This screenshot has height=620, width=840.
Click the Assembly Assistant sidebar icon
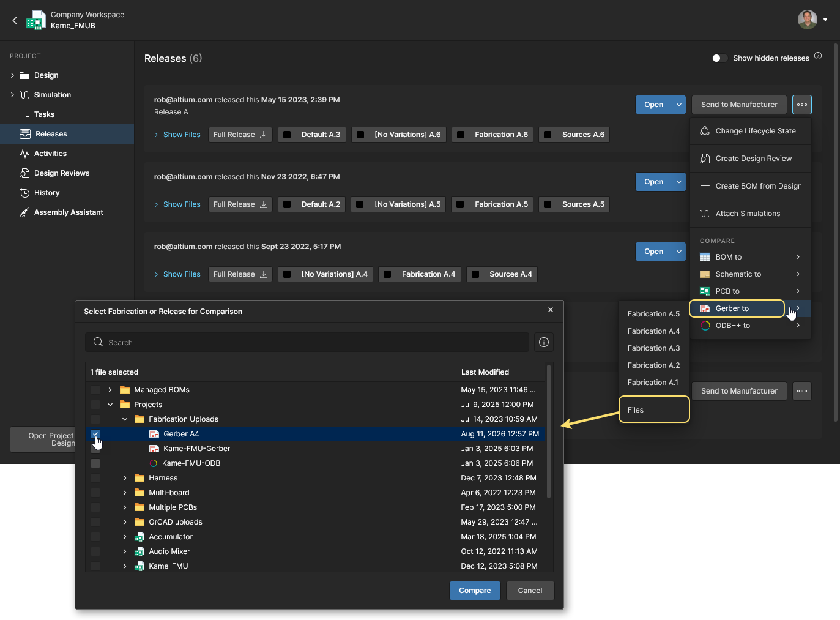(24, 212)
